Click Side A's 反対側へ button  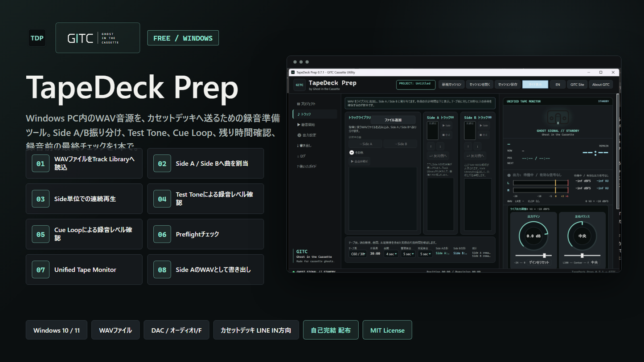pos(438,156)
